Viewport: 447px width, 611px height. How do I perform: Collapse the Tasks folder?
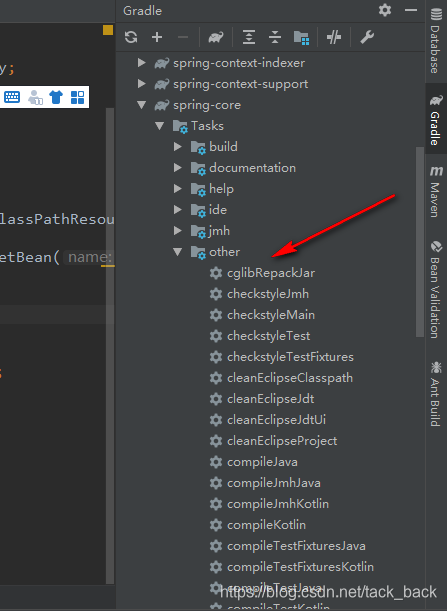click(159, 125)
